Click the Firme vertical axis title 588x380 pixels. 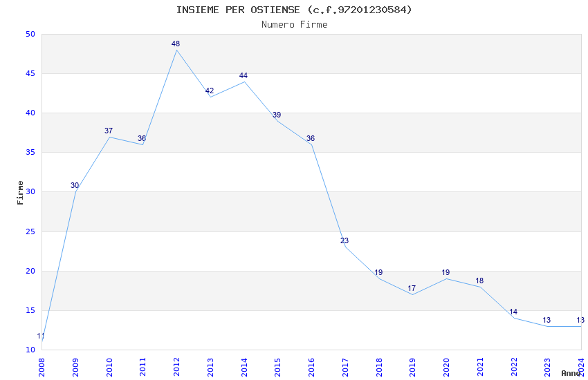tap(20, 193)
